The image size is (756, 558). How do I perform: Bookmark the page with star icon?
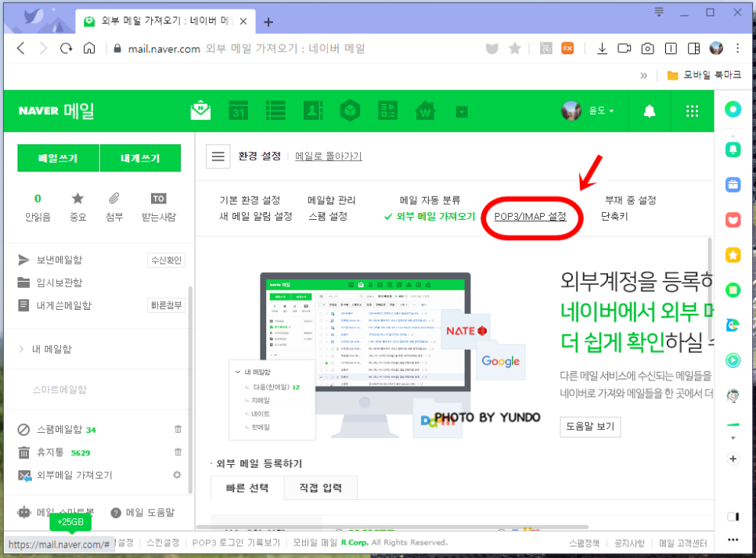point(515,49)
